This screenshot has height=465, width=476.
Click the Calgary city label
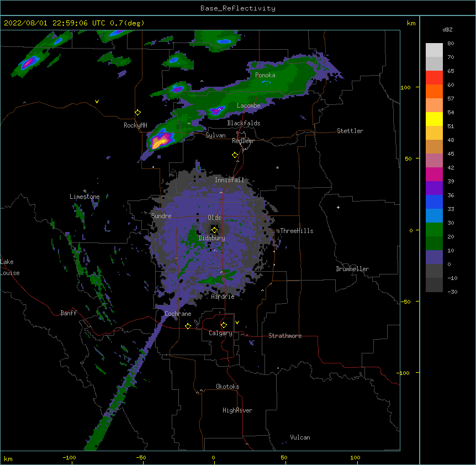click(x=221, y=333)
